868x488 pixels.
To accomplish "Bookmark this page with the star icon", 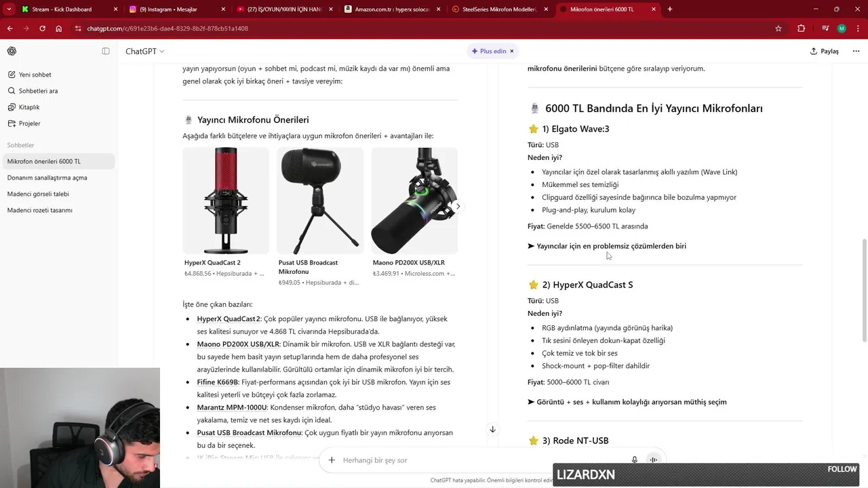I will tap(778, 28).
